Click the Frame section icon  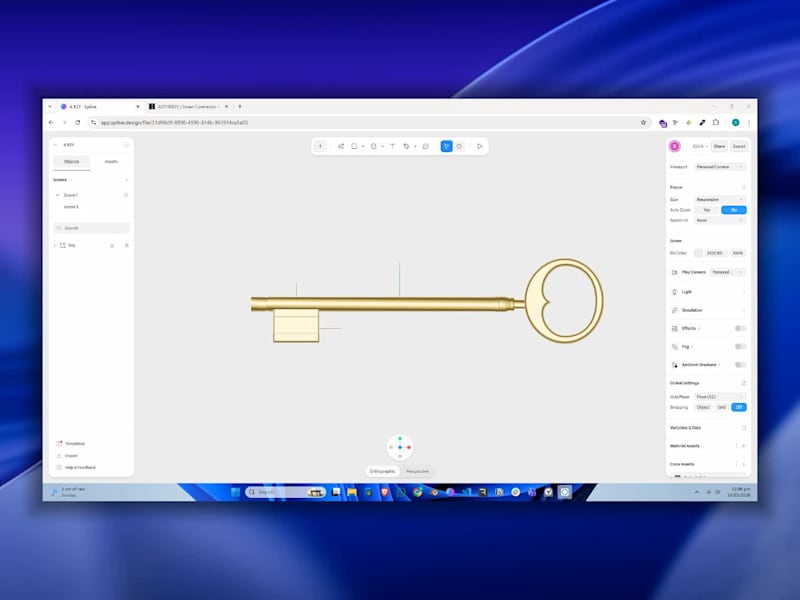point(744,187)
